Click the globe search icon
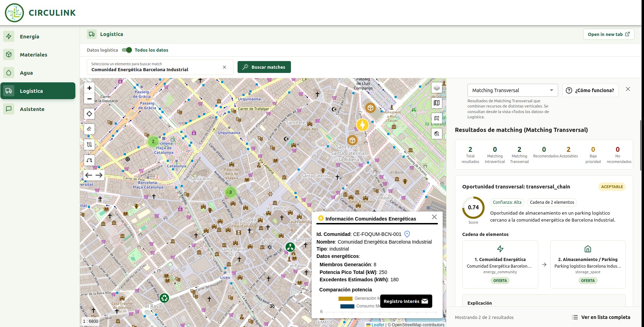The width and height of the screenshot is (644, 327). (x=437, y=134)
